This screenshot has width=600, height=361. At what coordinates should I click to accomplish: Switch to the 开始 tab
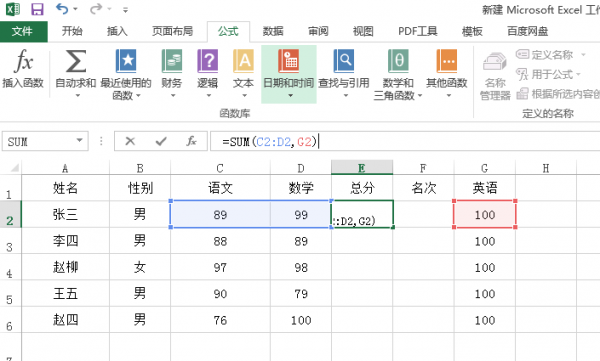[72, 31]
